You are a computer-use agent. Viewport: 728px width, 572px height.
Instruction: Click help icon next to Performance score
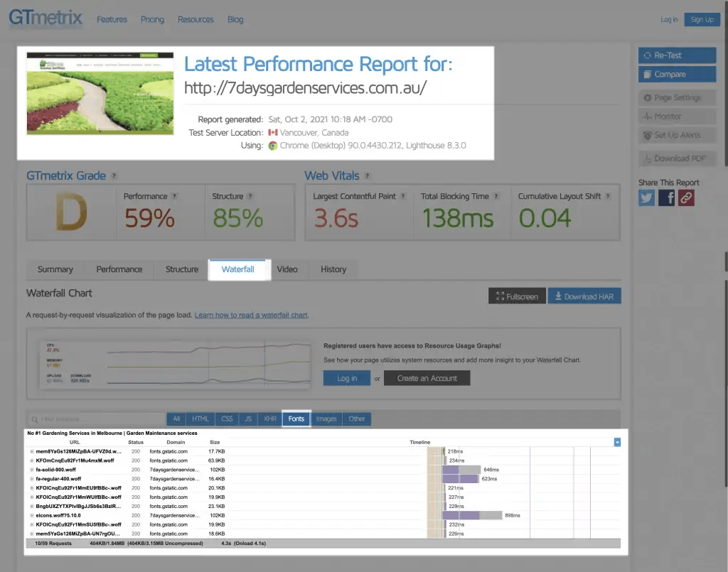(175, 196)
